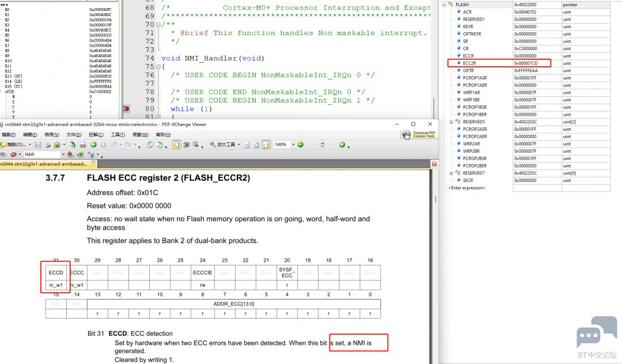
Task: Click the green zoom-out minus button
Action: click(x=300, y=145)
